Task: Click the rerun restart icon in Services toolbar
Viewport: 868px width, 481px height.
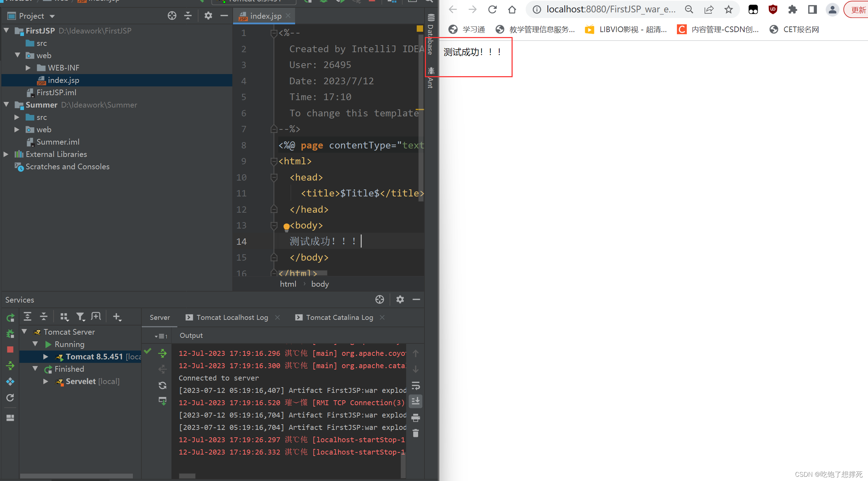Action: [x=10, y=317]
